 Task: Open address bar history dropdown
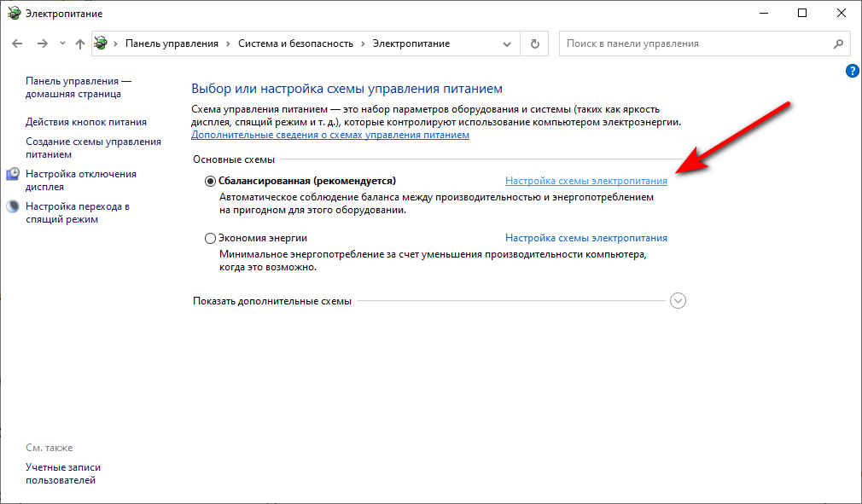click(x=507, y=44)
